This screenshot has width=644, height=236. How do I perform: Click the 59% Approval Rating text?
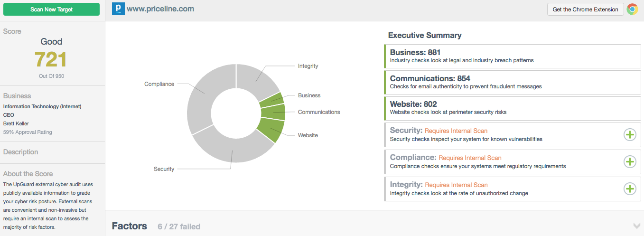click(x=28, y=132)
